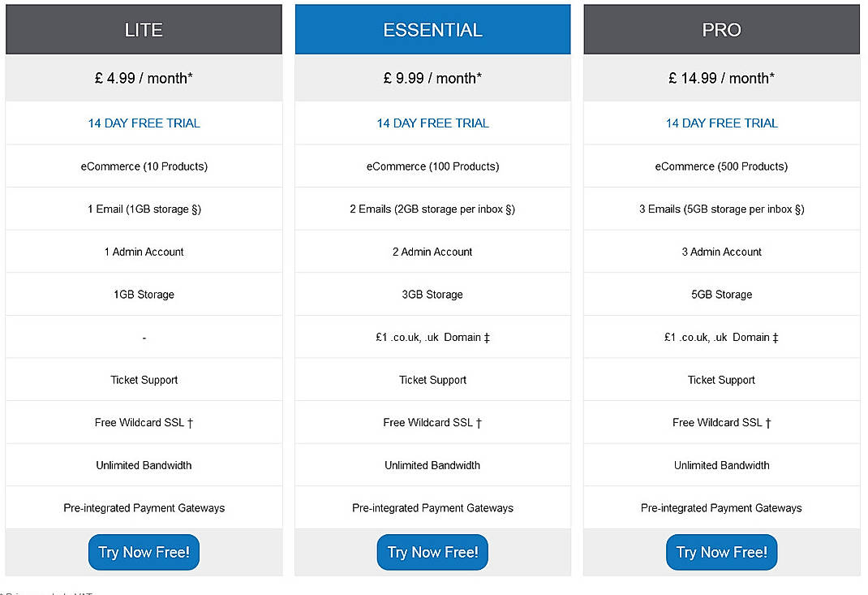Screen dimensions: 868x595
Task: Open the 14 DAY FREE TRIAL link under ESSENTIAL
Action: (x=432, y=123)
